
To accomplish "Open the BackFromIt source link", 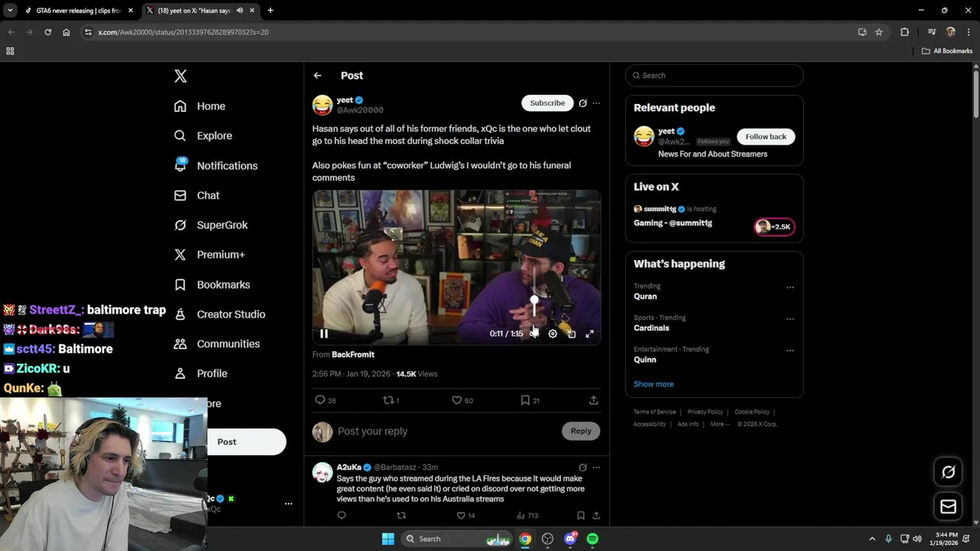I will pos(353,354).
